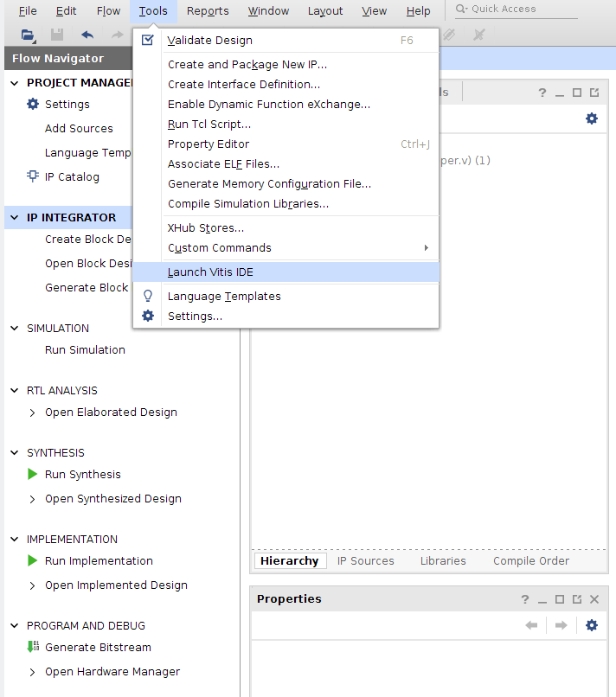Open the Custom Commands submenu arrow
The height and width of the screenshot is (697, 616).
click(426, 247)
